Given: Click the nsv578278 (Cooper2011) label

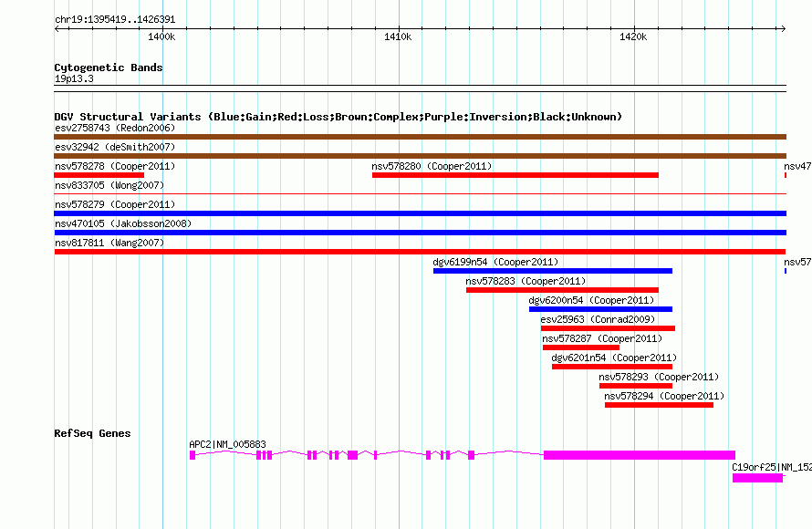Looking at the screenshot, I should point(115,166).
